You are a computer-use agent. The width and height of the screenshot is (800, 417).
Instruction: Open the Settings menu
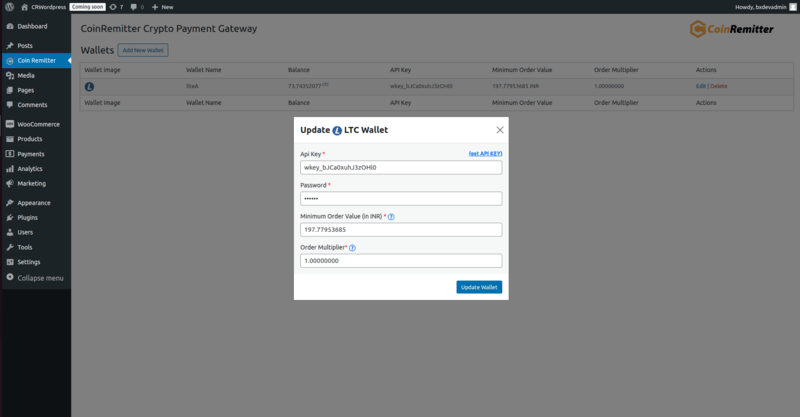pos(29,262)
